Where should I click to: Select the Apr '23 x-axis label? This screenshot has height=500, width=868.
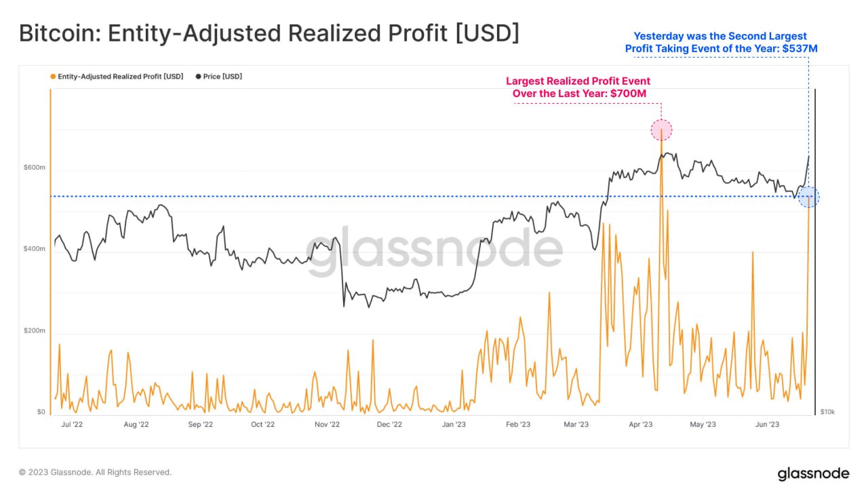pos(640,425)
